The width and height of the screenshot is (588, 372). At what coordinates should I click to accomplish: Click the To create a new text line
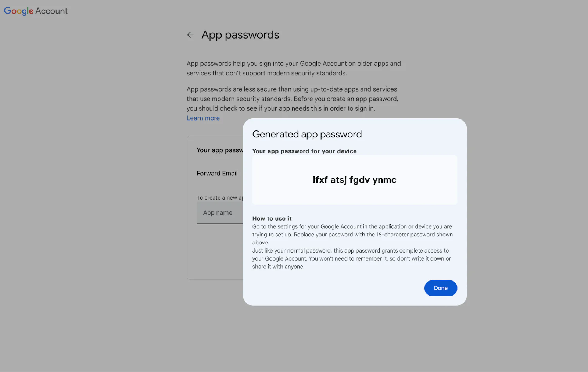pyautogui.click(x=220, y=198)
